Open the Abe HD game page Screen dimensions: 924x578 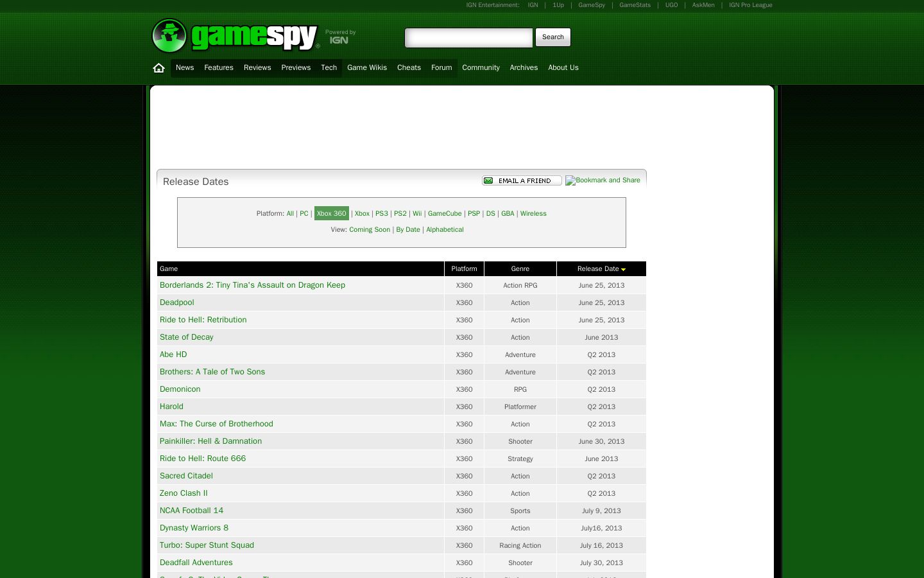173,355
